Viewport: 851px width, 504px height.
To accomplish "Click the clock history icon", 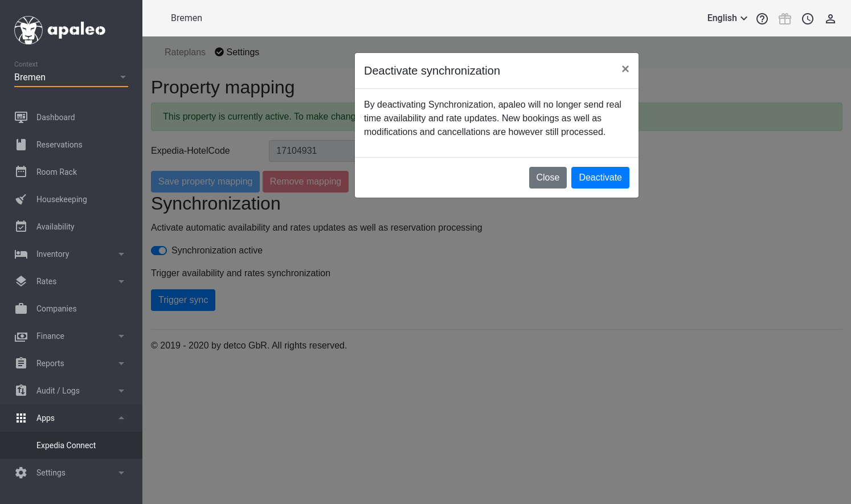I will (808, 19).
